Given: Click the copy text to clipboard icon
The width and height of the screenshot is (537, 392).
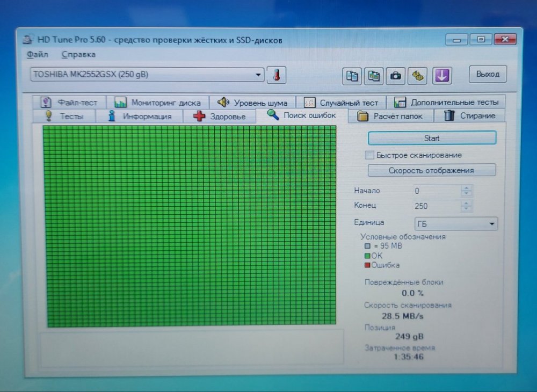Looking at the screenshot, I should pyautogui.click(x=352, y=76).
